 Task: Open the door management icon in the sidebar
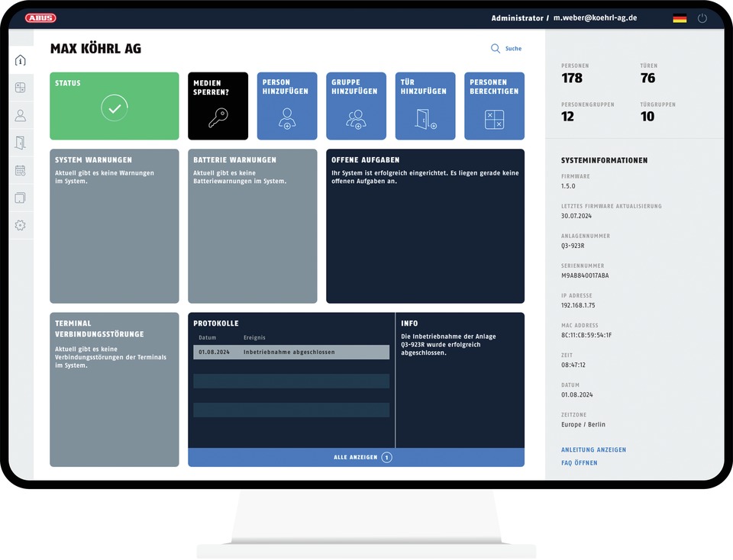point(20,143)
